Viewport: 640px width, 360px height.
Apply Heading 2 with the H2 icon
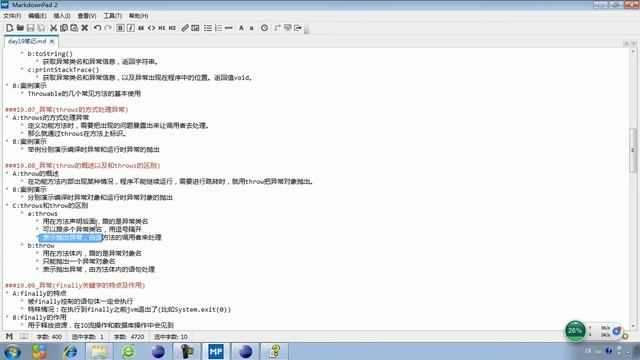[x=172, y=28]
